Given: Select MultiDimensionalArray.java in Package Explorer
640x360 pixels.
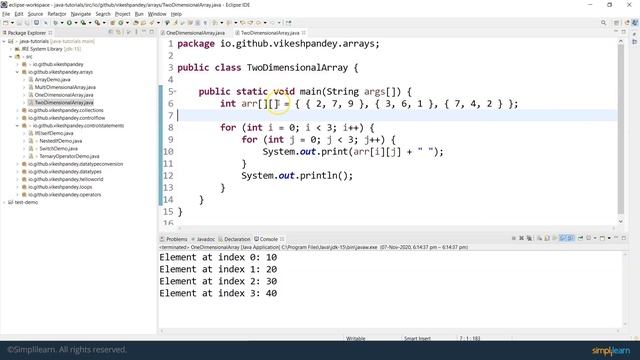Looking at the screenshot, I should coord(65,87).
